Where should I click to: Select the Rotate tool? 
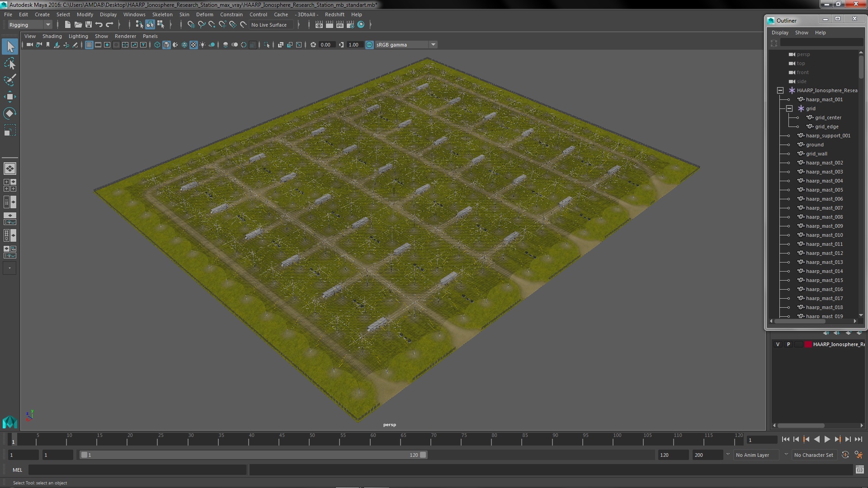click(x=9, y=113)
